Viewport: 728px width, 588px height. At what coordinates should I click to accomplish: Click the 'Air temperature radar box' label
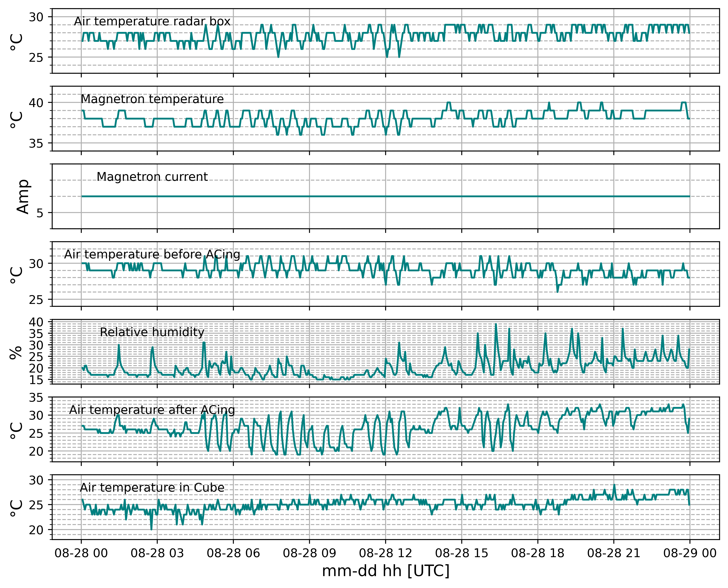click(152, 21)
